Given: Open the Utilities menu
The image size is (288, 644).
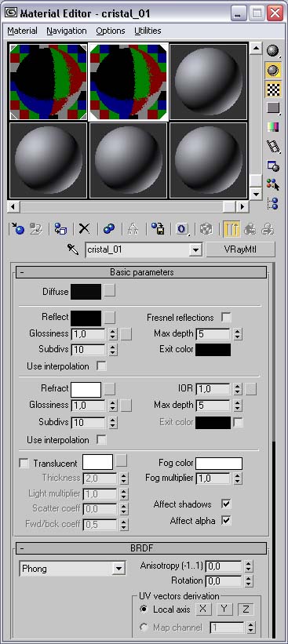Looking at the screenshot, I should pyautogui.click(x=148, y=31).
